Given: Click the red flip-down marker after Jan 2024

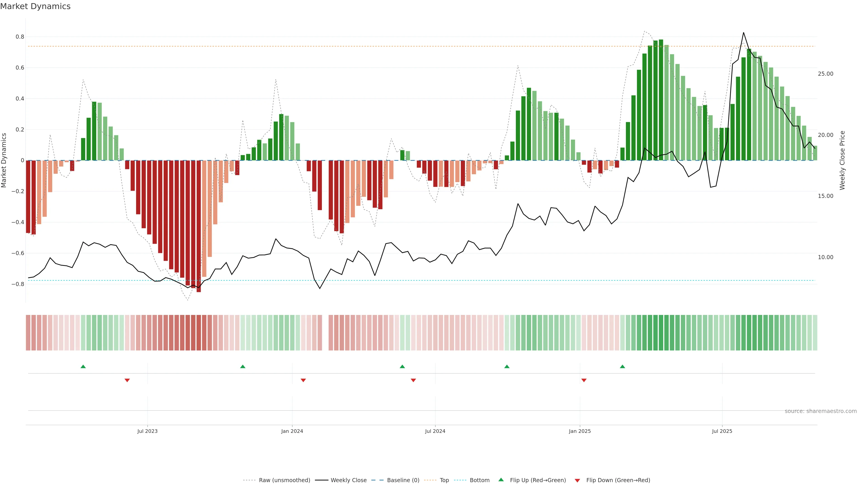Looking at the screenshot, I should 303,380.
